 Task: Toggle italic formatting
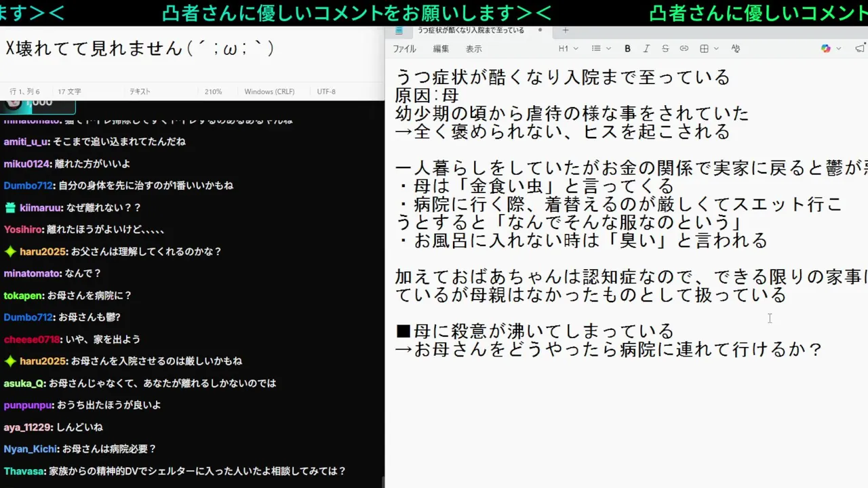click(x=646, y=49)
